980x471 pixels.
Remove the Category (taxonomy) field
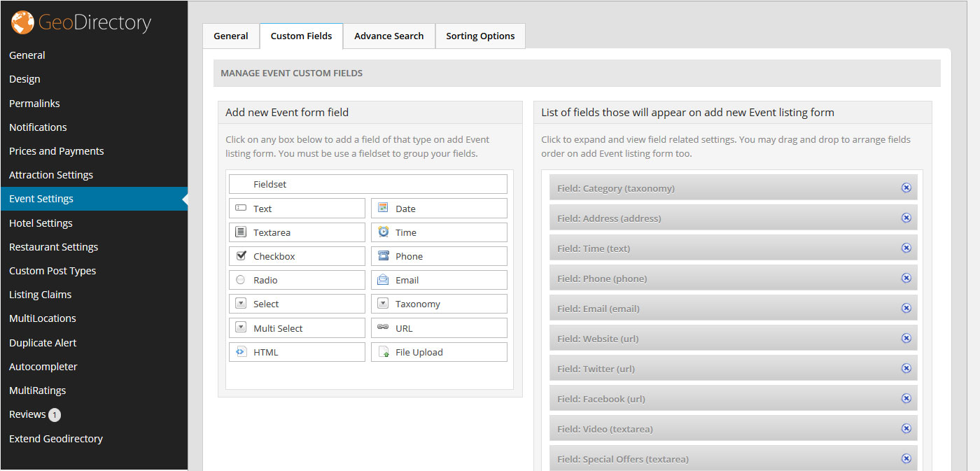point(906,188)
